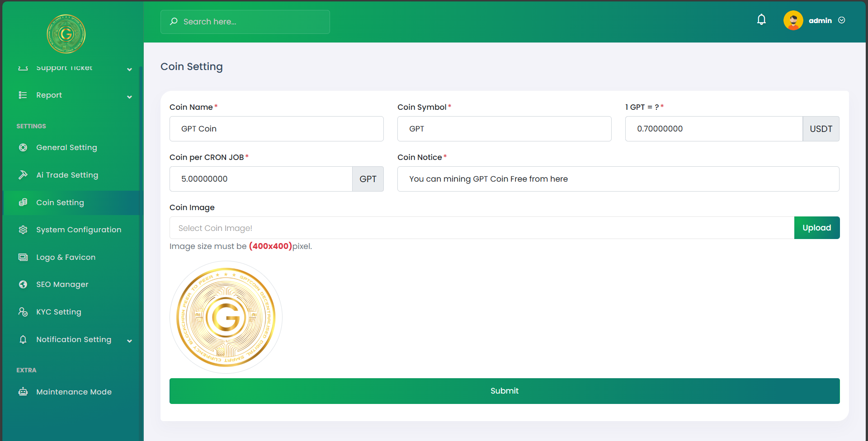Click the Coin Name input field

(x=277, y=129)
